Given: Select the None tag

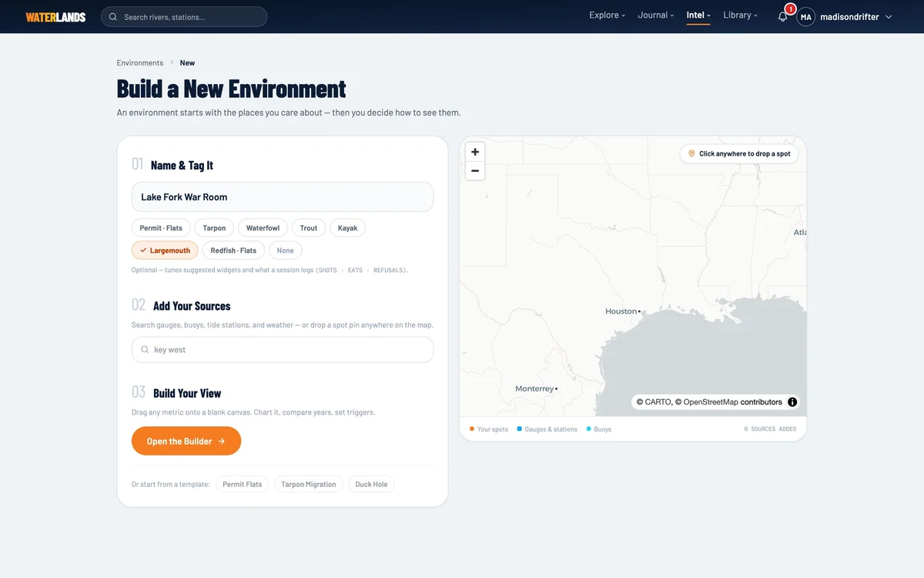Looking at the screenshot, I should [x=285, y=250].
